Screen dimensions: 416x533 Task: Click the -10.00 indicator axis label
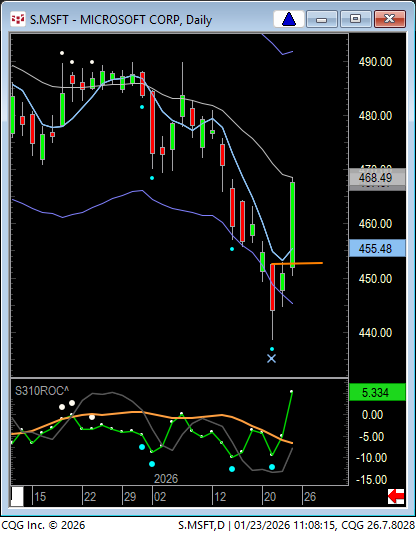click(371, 458)
